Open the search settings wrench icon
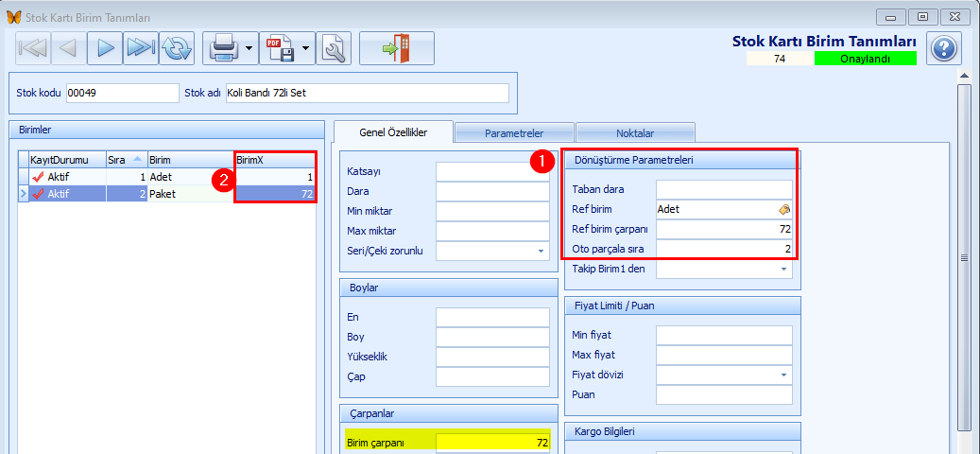Image resolution: width=980 pixels, height=454 pixels. coord(335,48)
